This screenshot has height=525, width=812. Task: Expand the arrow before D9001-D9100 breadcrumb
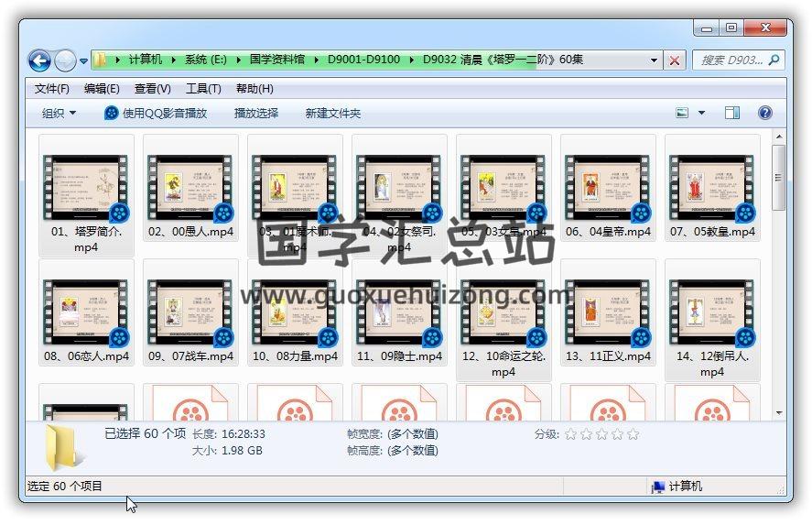click(x=317, y=60)
